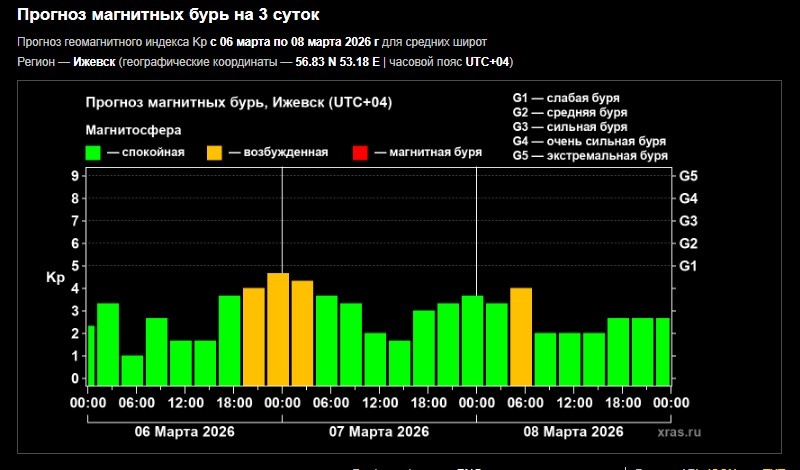Click the 'G4 — очень сильная буря' legend line
The height and width of the screenshot is (470, 800).
tap(589, 141)
